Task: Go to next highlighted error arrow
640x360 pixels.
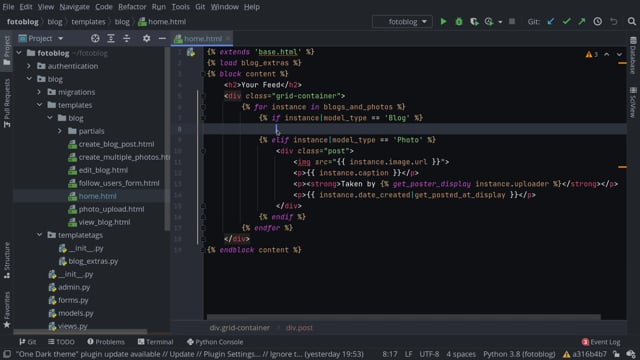Action: 619,54
